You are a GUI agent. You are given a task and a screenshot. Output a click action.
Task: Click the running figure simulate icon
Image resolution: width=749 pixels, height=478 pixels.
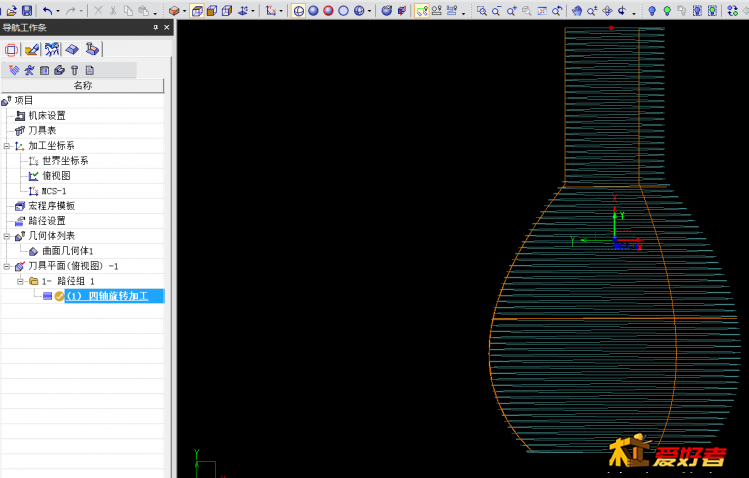[29, 70]
